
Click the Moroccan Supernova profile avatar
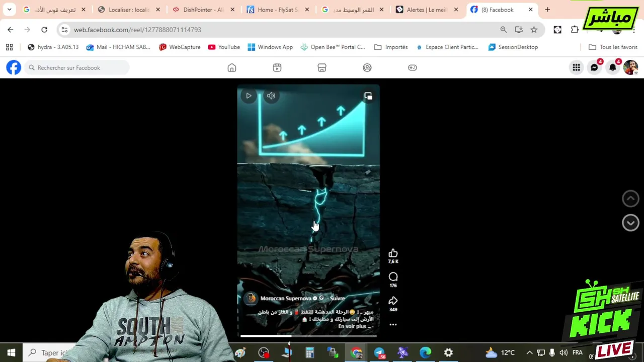pos(250,299)
